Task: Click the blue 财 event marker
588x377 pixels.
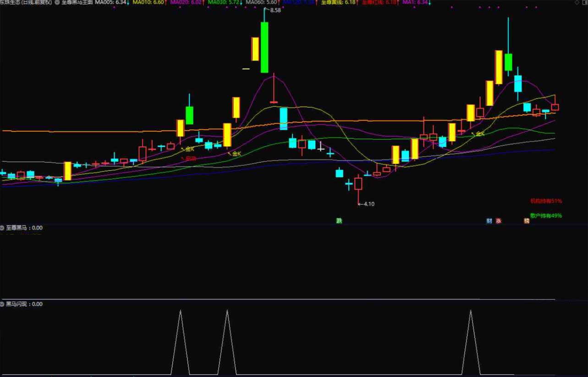Action: point(489,221)
